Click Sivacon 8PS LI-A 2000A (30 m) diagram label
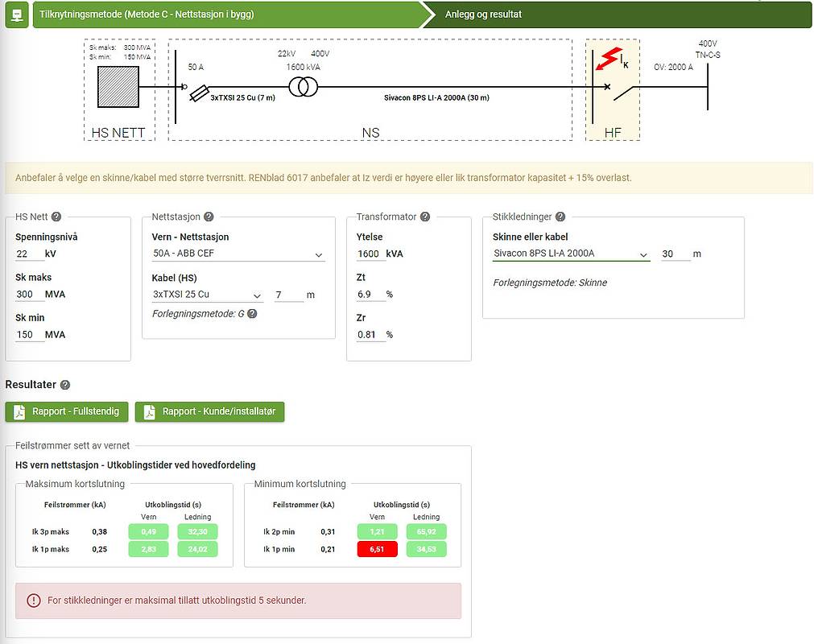Image resolution: width=814 pixels, height=644 pixels. (436, 97)
